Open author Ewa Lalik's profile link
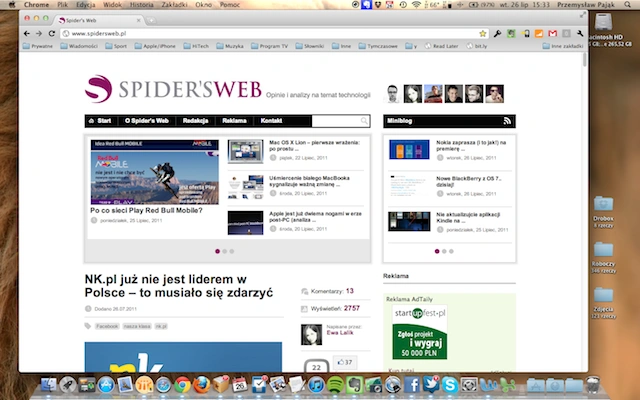This screenshot has width=640, height=400. pyautogui.click(x=340, y=333)
